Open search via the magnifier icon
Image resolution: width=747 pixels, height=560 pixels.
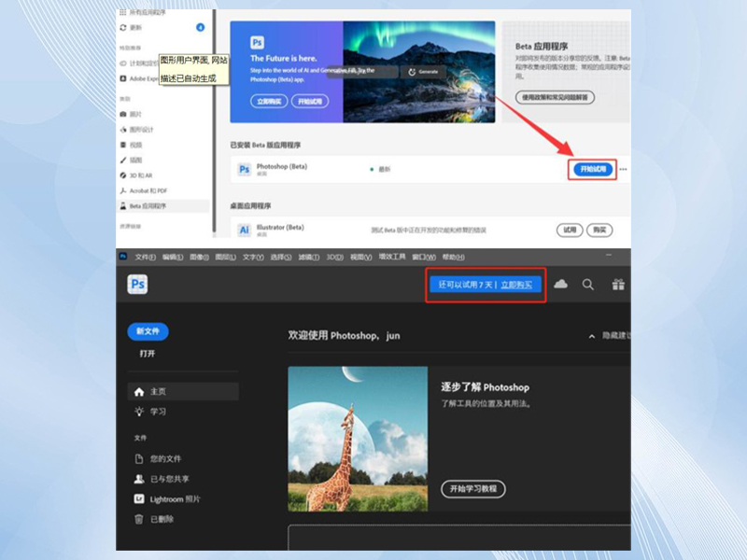point(588,285)
